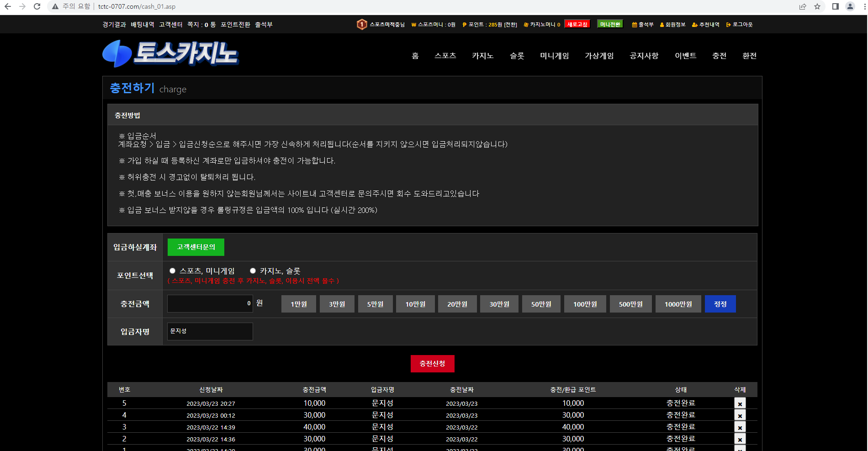
Task: Click the blue 정정 reset button
Action: pyautogui.click(x=720, y=304)
